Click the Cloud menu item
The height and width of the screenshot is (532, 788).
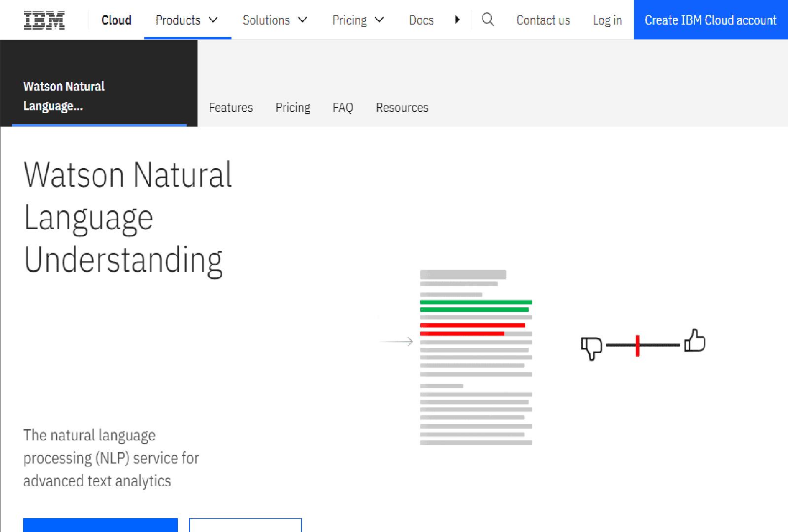tap(116, 20)
